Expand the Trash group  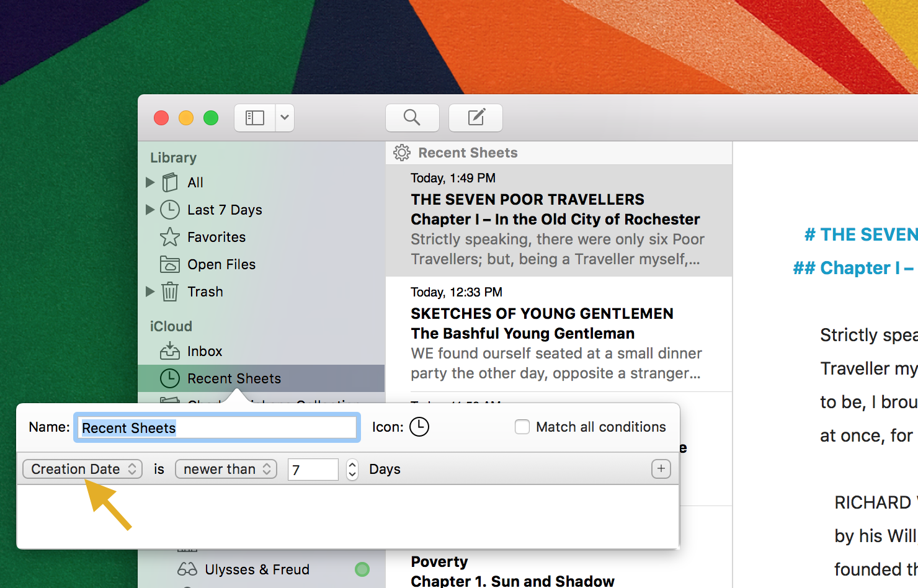[x=150, y=292]
